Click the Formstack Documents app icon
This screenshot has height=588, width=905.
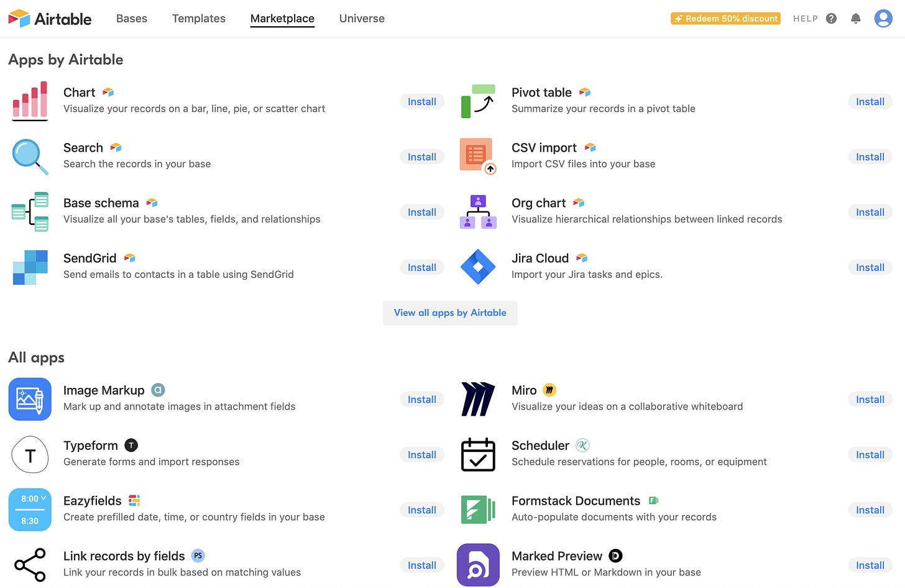[x=478, y=510]
